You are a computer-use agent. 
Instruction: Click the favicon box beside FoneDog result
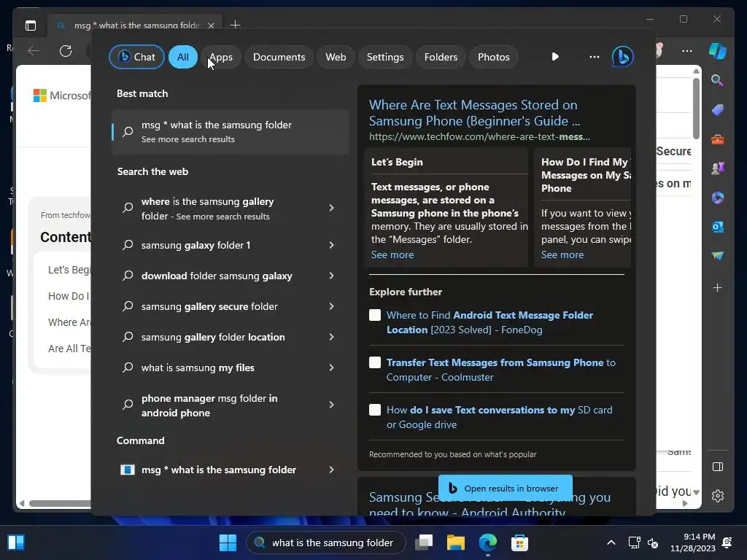(x=375, y=315)
